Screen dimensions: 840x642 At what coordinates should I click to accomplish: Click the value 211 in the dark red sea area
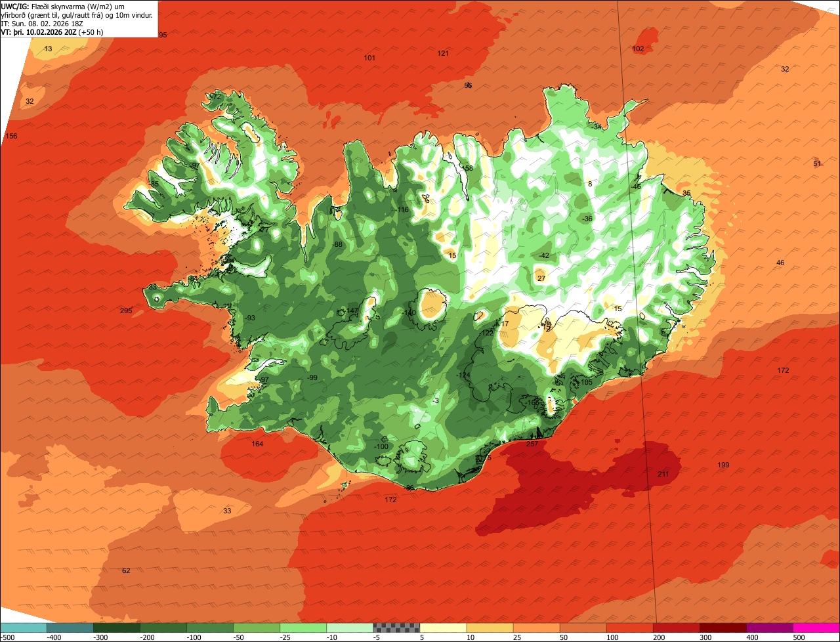coord(663,474)
